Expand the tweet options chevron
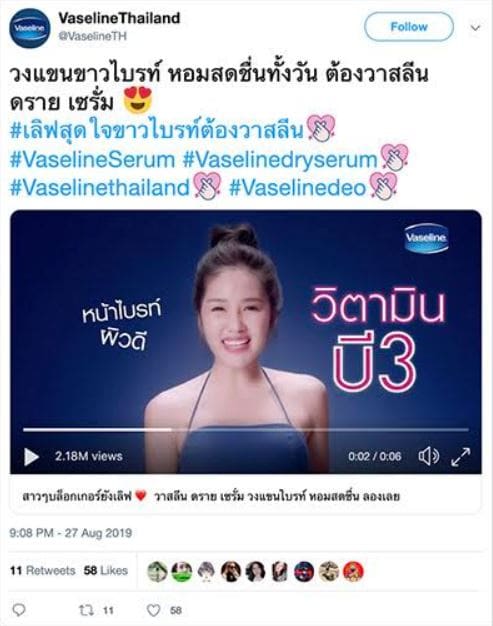 (475, 28)
